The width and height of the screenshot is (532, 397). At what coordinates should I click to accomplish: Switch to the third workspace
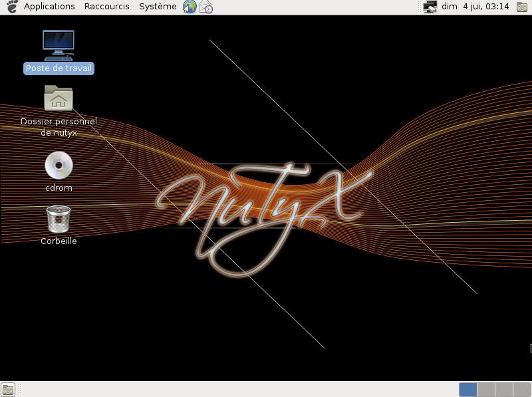pyautogui.click(x=504, y=390)
